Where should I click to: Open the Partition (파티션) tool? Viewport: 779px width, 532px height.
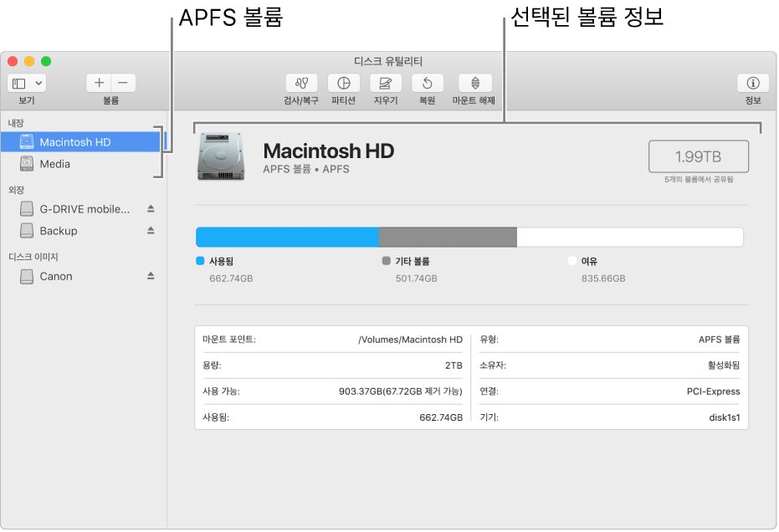coord(343,83)
